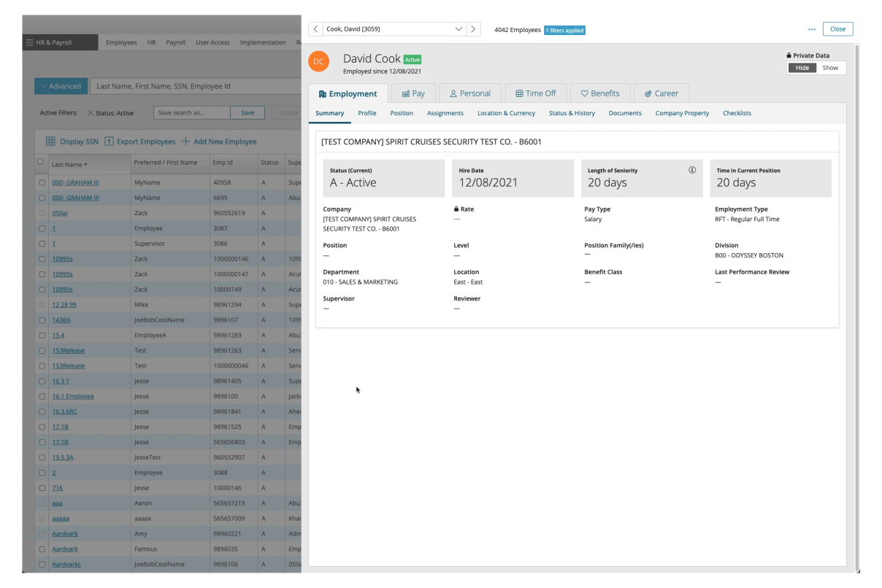Set Private Data toggle to Hide

point(802,68)
